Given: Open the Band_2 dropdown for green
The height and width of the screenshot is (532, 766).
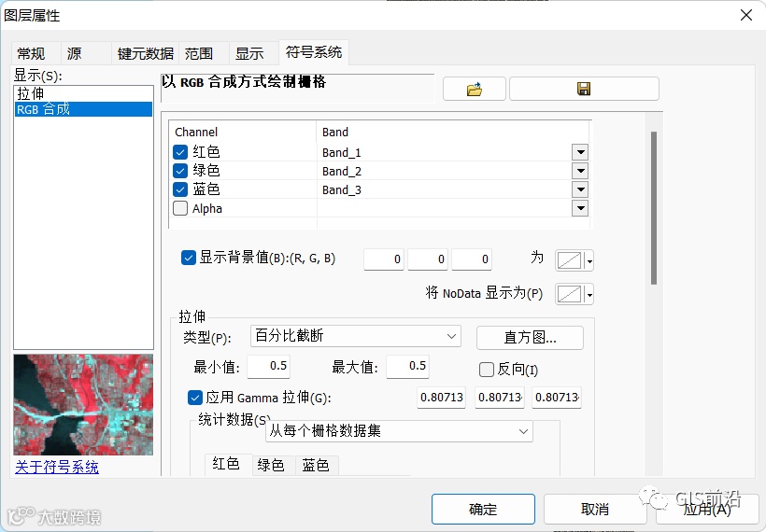Looking at the screenshot, I should point(580,171).
